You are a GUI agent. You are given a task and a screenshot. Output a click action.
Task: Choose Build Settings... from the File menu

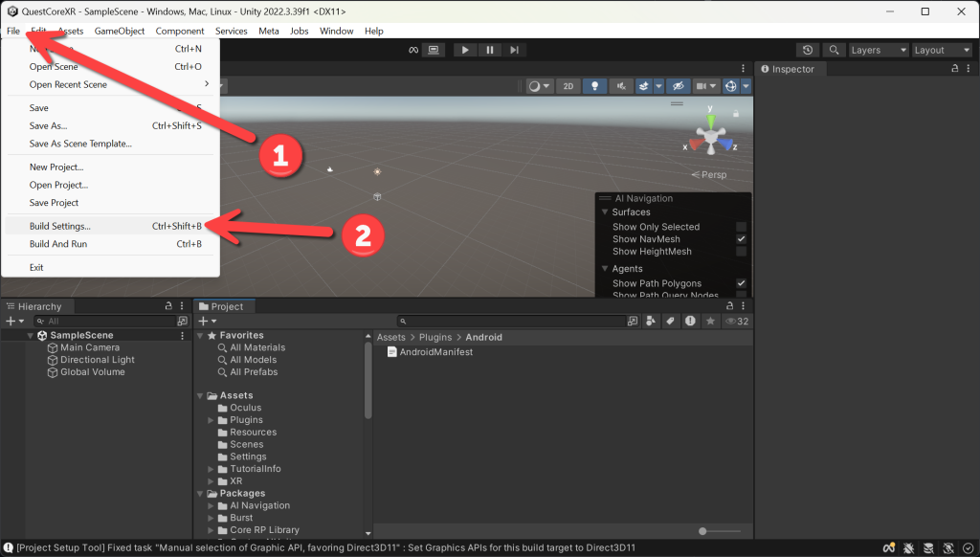(112, 226)
